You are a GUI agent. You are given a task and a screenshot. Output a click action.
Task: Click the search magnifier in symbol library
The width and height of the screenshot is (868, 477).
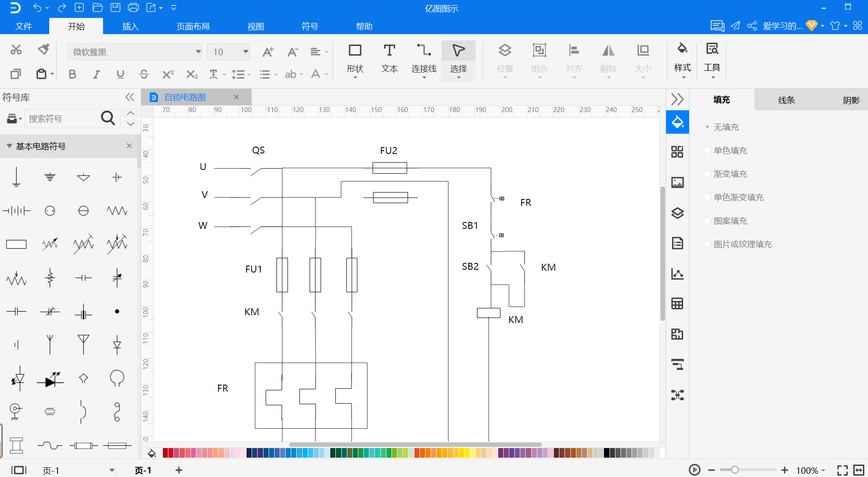(x=108, y=118)
